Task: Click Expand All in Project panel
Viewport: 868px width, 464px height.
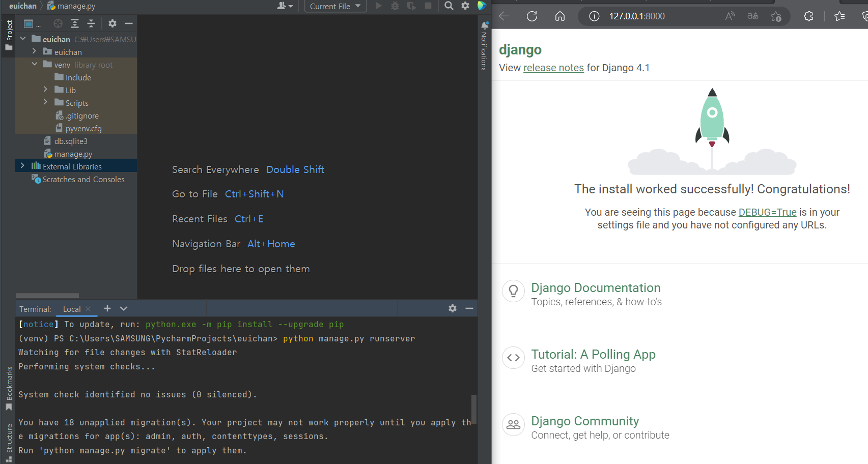Action: (x=75, y=23)
